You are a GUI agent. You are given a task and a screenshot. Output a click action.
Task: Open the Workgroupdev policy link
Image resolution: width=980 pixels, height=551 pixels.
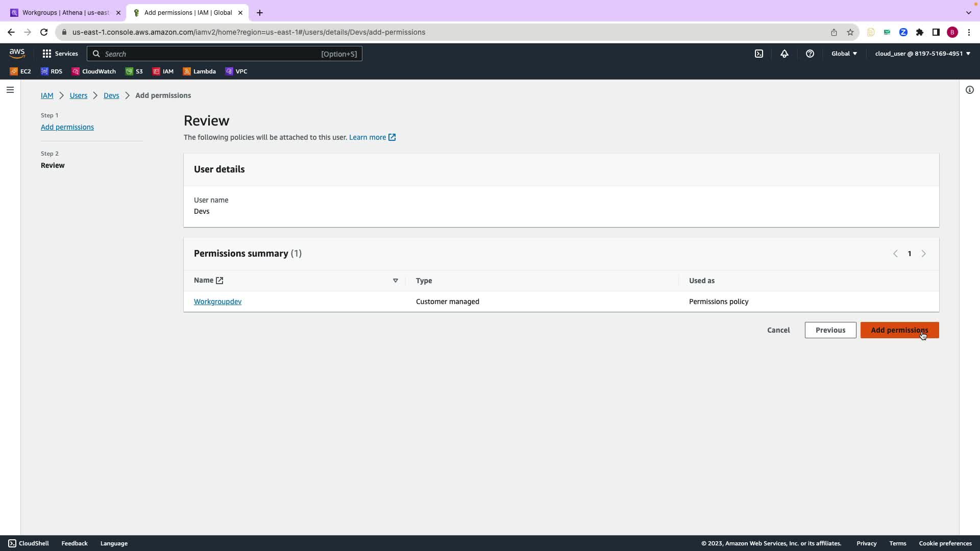click(217, 302)
